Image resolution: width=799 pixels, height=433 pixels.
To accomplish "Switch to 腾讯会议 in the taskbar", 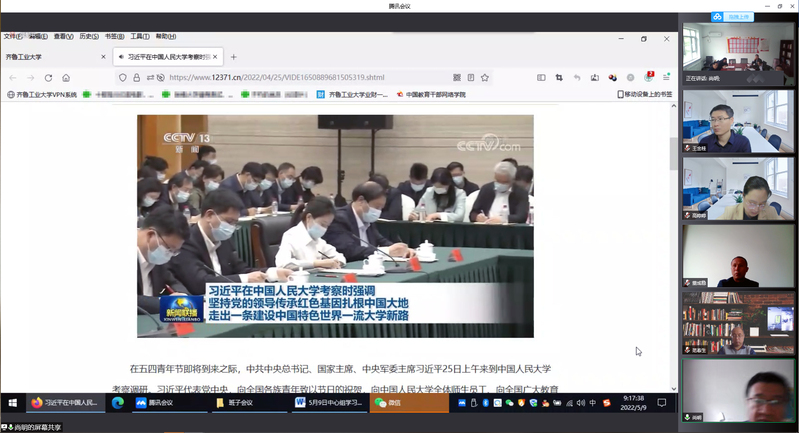I will [x=170, y=402].
